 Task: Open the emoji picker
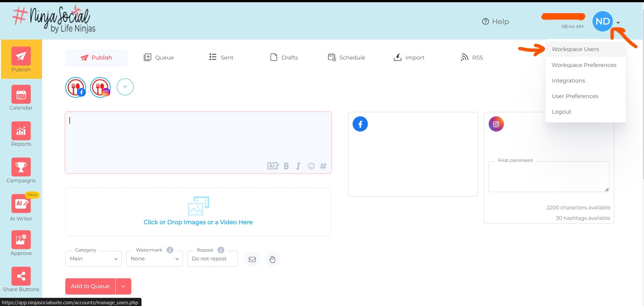tap(311, 166)
